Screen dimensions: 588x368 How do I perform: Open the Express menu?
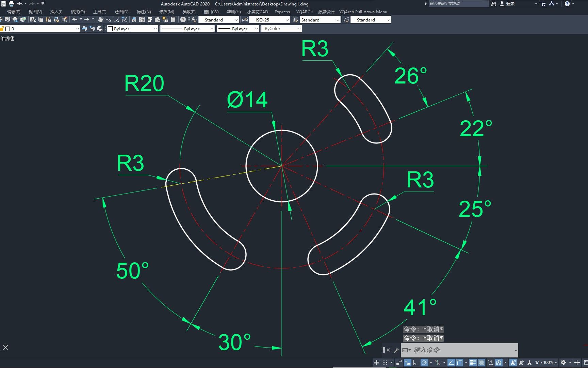[282, 12]
